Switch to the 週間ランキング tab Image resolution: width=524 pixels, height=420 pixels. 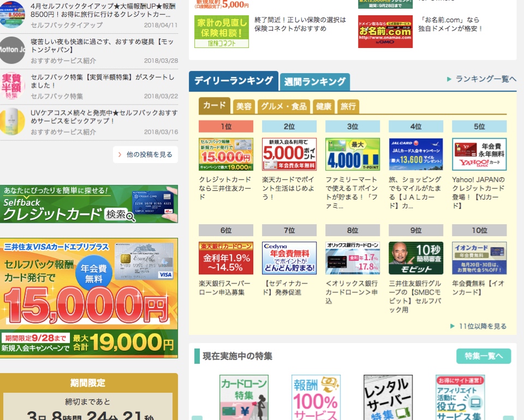[x=315, y=82]
